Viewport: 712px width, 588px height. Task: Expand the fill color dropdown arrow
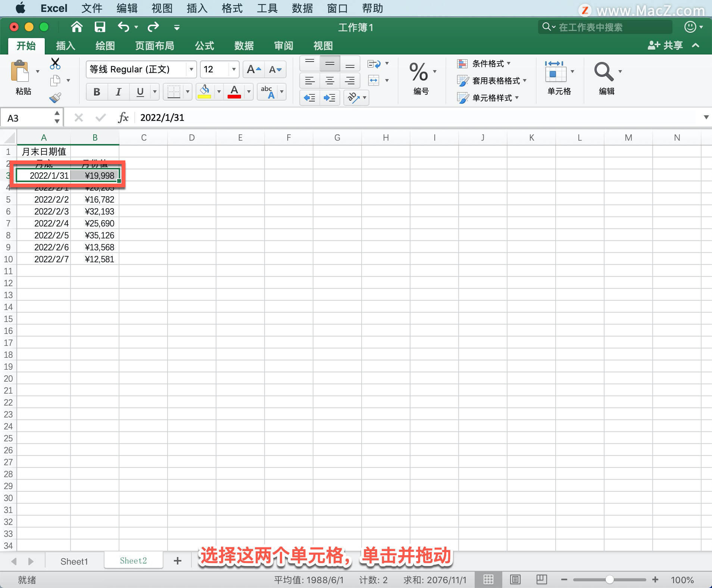pyautogui.click(x=219, y=91)
